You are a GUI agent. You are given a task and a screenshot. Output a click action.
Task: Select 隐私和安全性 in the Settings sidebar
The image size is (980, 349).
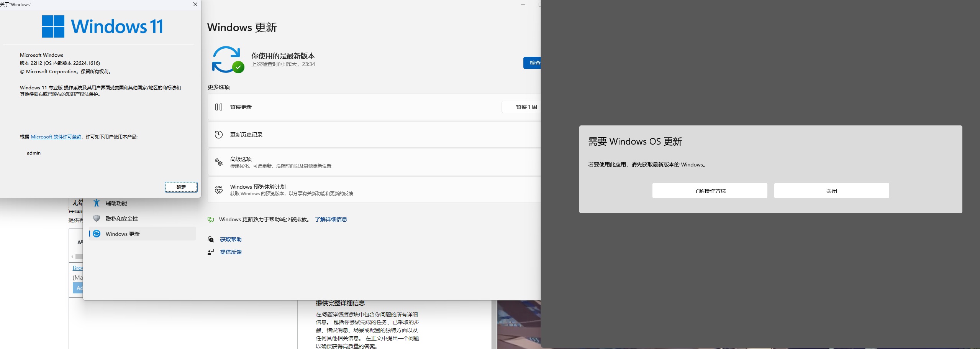tap(143, 218)
